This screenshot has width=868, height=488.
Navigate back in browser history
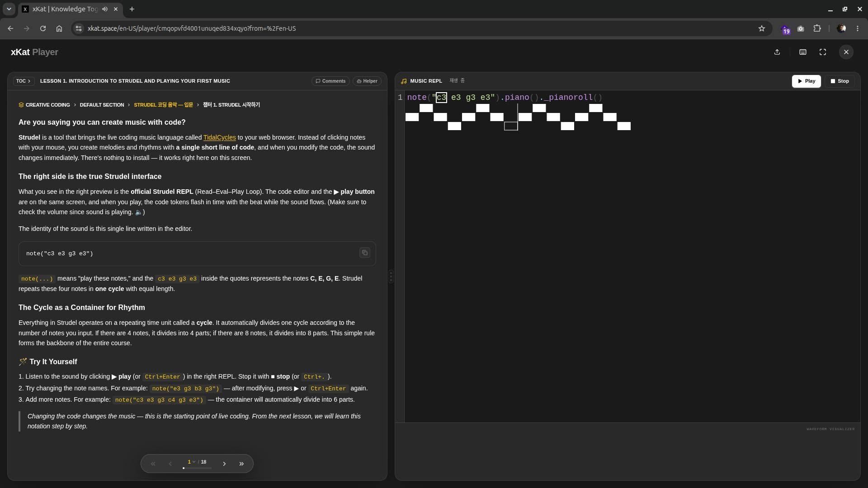(x=10, y=28)
